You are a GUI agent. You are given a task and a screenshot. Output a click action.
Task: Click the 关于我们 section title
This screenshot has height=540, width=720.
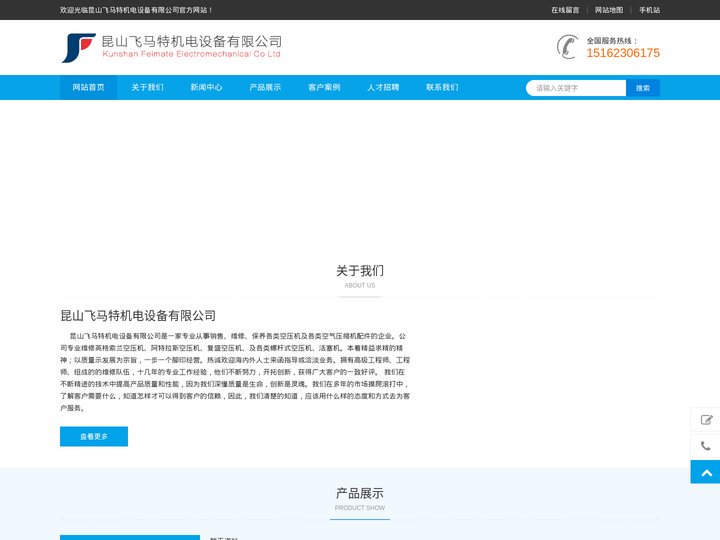point(360,271)
